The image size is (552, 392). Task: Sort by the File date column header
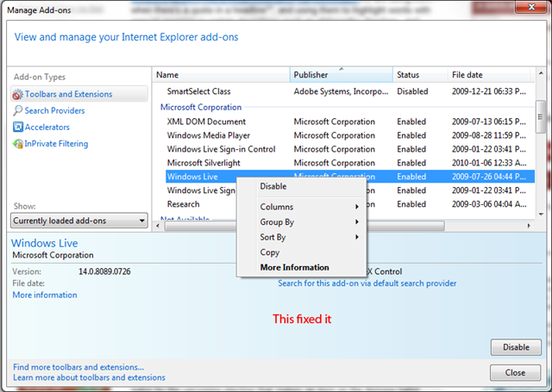coord(489,75)
